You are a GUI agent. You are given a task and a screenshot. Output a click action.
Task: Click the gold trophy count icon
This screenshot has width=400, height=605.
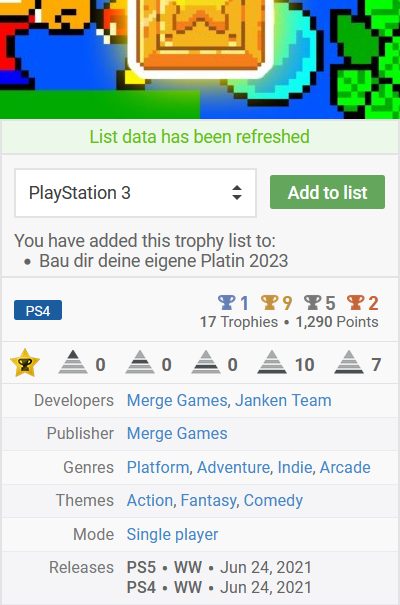(x=269, y=302)
